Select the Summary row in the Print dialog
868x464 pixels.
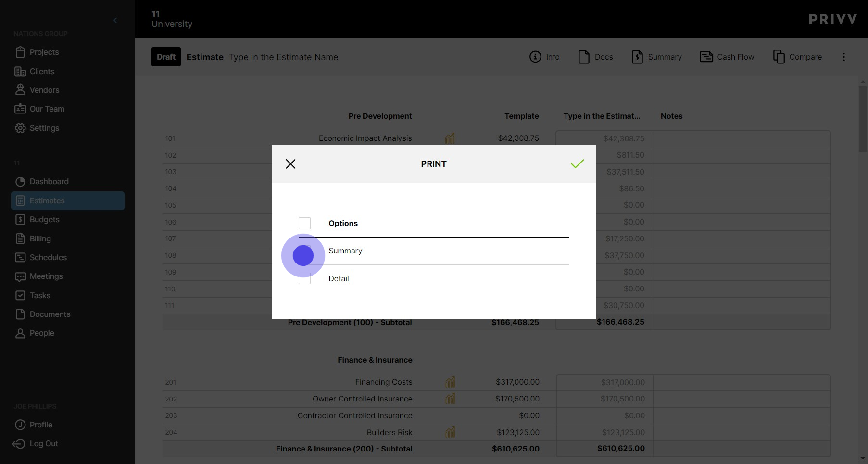click(x=434, y=251)
